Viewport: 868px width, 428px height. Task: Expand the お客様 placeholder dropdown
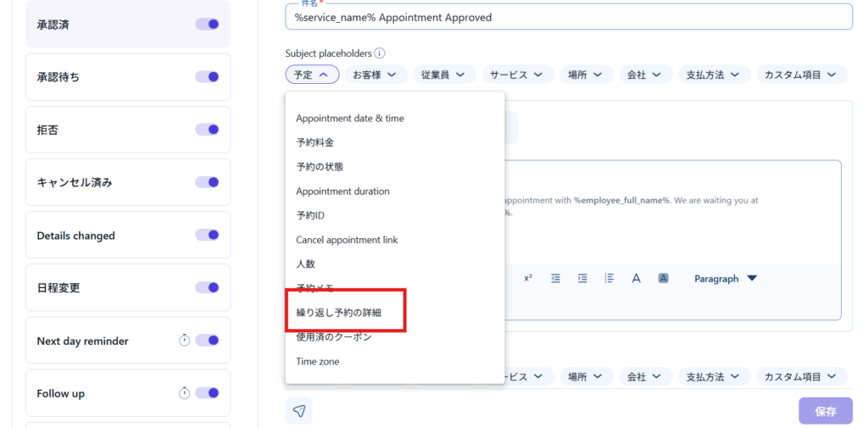pos(375,75)
